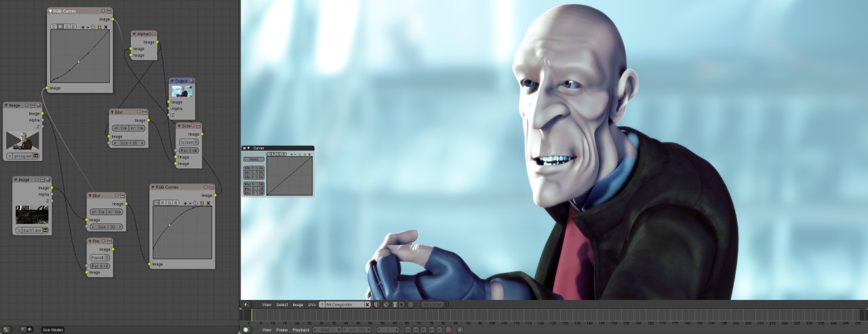Collapse the floating Curves panel triangle

tap(249, 147)
